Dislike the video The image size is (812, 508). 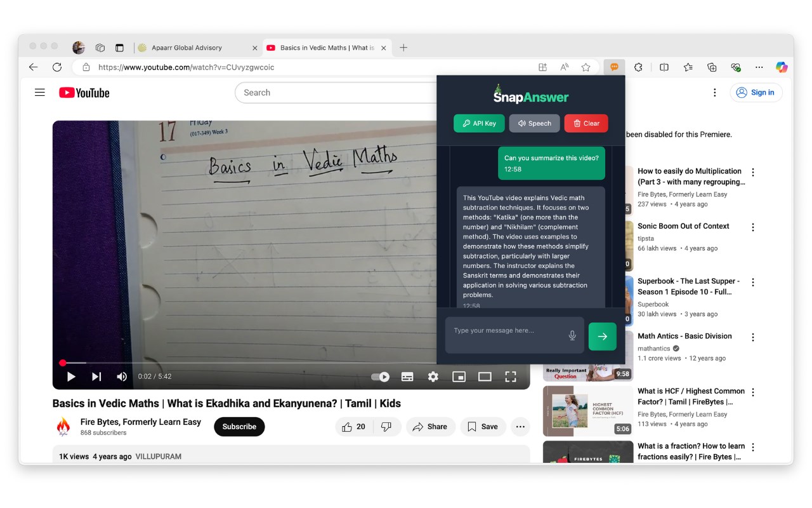pyautogui.click(x=388, y=427)
